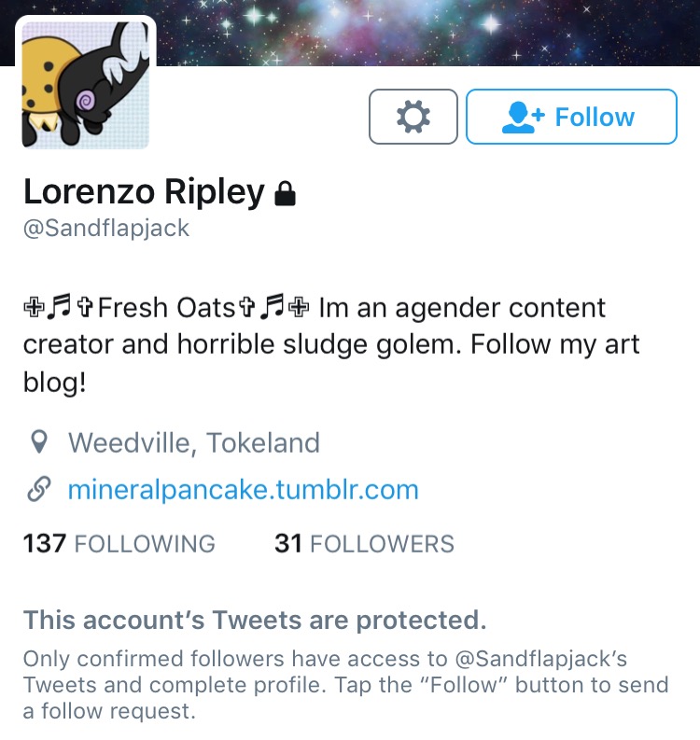Viewport: 700px width, 740px height.
Task: Open the gear settings button
Action: [x=413, y=117]
